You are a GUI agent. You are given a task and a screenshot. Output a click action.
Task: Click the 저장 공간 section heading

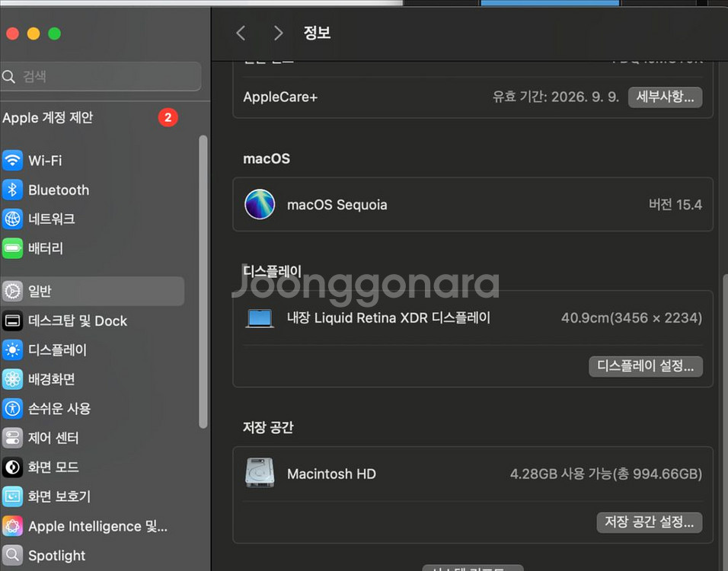[268, 427]
